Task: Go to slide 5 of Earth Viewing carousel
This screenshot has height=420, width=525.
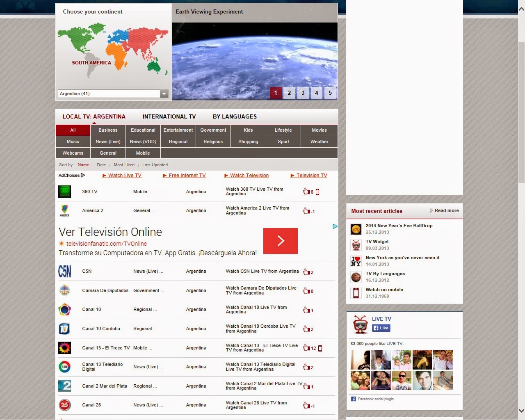Action: click(x=330, y=93)
